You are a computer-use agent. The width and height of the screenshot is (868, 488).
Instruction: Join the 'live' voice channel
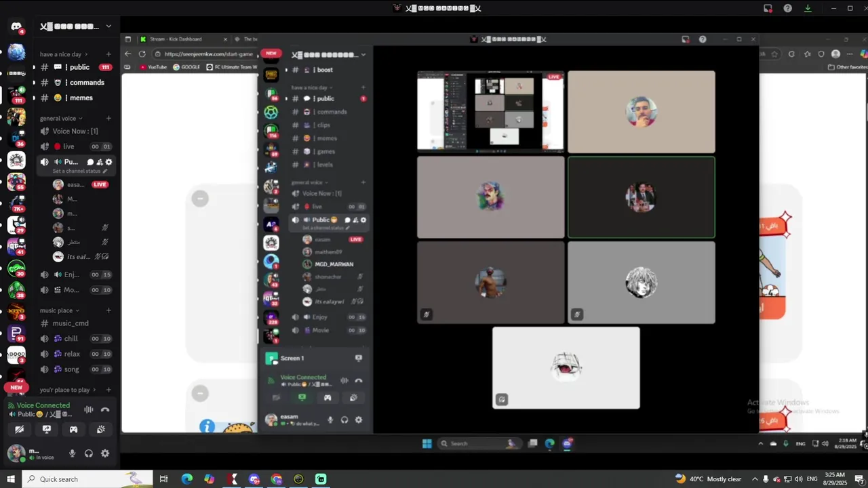pyautogui.click(x=75, y=146)
